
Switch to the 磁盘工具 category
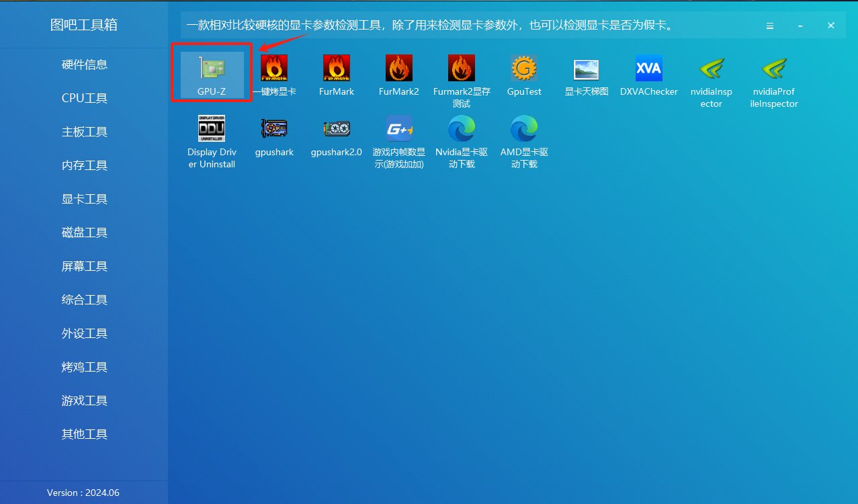click(x=84, y=233)
